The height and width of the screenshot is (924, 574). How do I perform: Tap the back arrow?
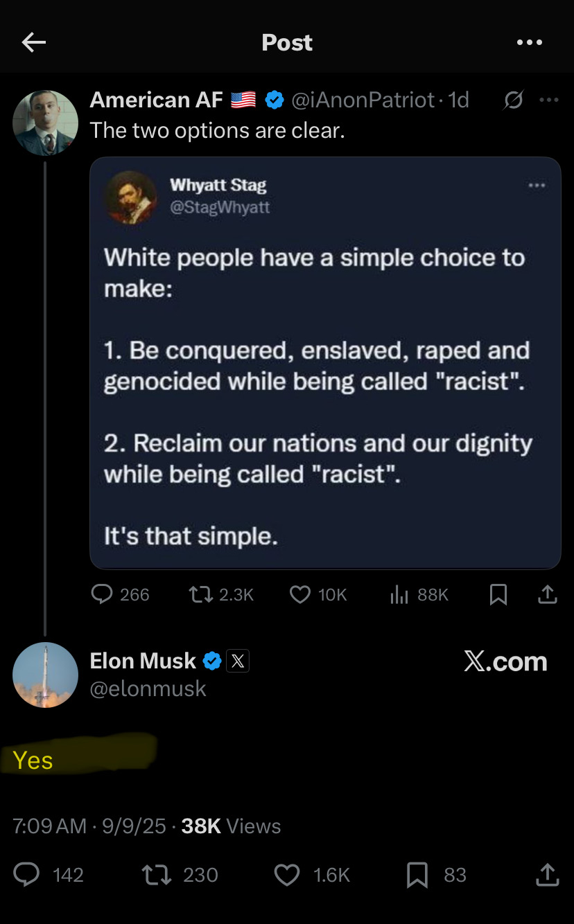33,43
